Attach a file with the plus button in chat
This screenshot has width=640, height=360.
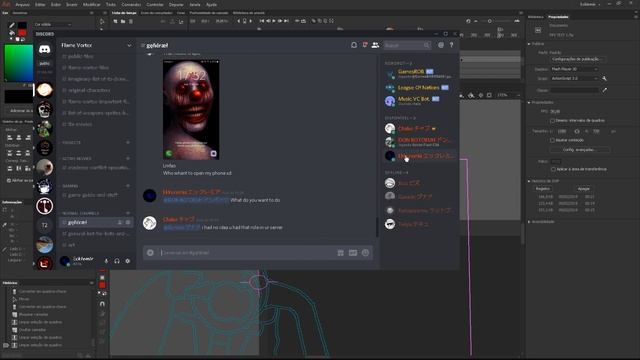pyautogui.click(x=150, y=253)
